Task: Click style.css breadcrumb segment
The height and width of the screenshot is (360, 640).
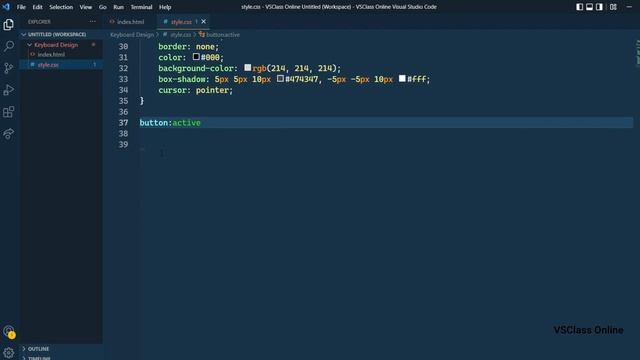Action: coord(180,35)
